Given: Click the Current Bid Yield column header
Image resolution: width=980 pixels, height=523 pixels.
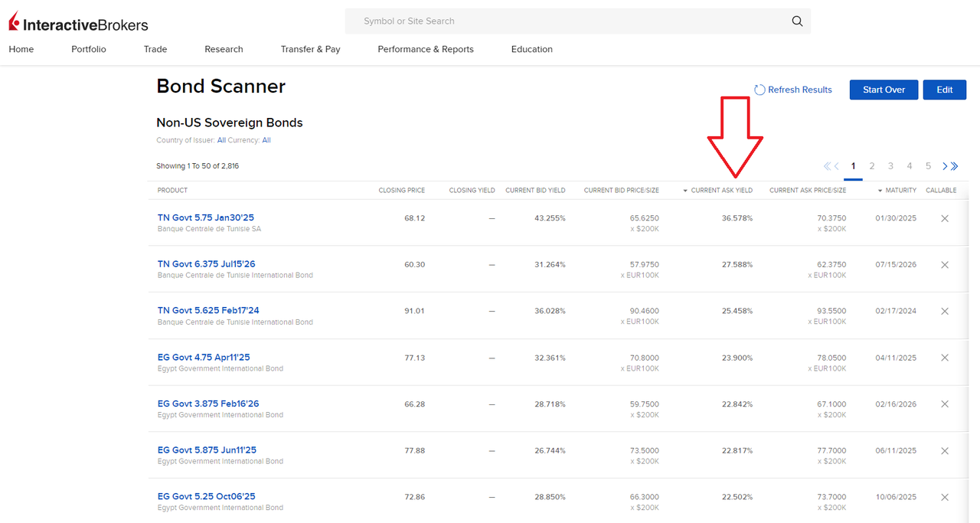Looking at the screenshot, I should tap(535, 191).
